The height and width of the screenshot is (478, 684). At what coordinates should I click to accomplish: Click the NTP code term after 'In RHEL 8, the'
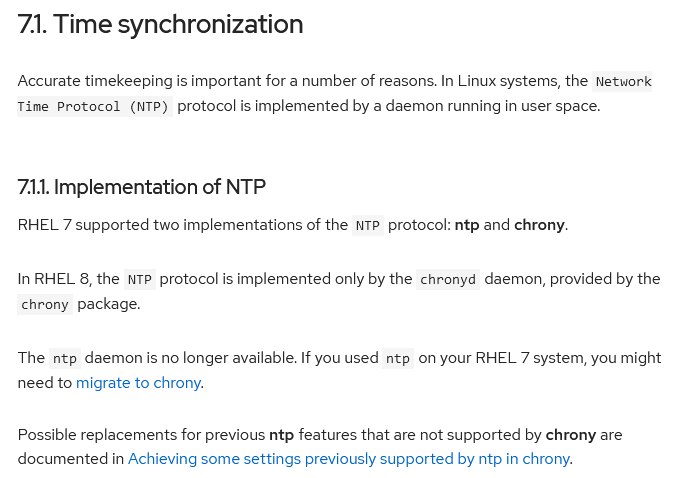pyautogui.click(x=140, y=280)
